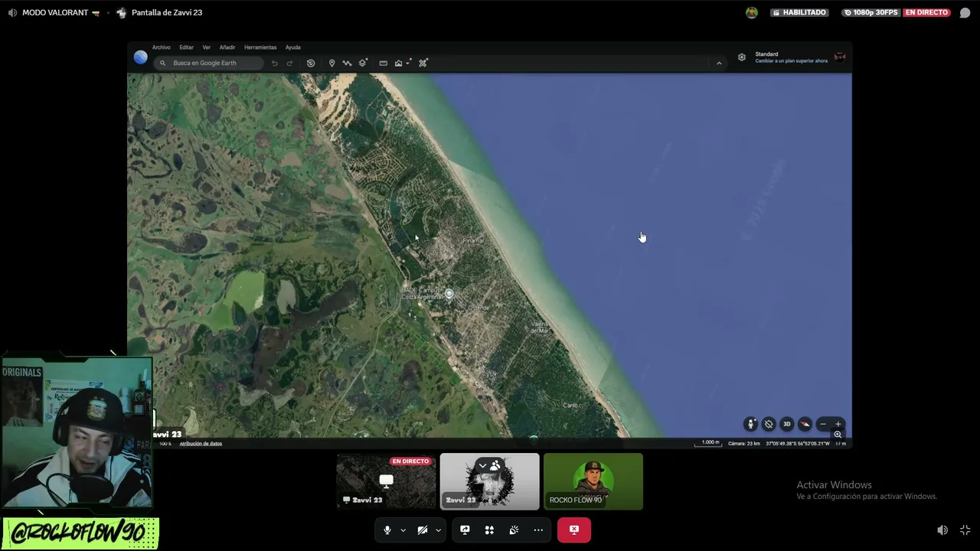This screenshot has width=980, height=551.
Task: Select the ROCKO FLOW 90 participant tile
Action: (x=593, y=481)
